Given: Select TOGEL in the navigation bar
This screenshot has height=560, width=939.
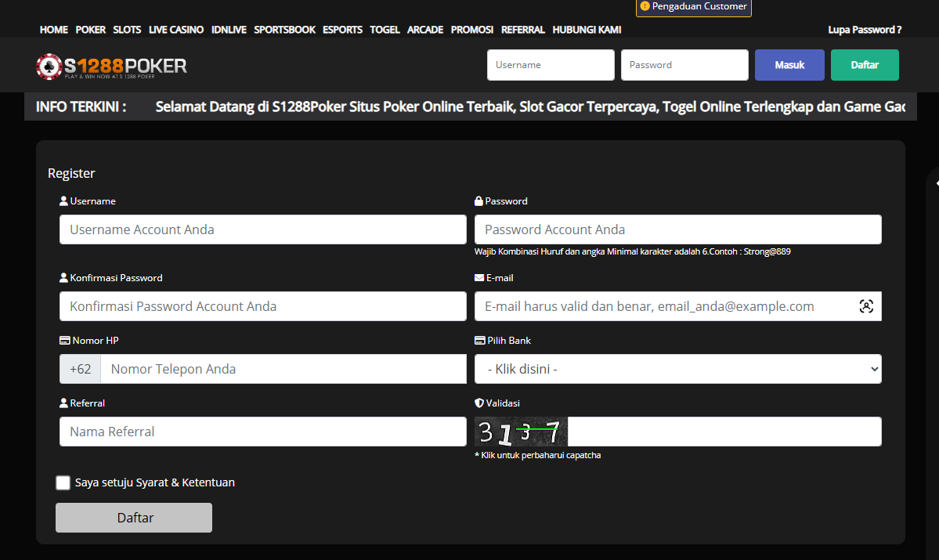Looking at the screenshot, I should click(385, 29).
